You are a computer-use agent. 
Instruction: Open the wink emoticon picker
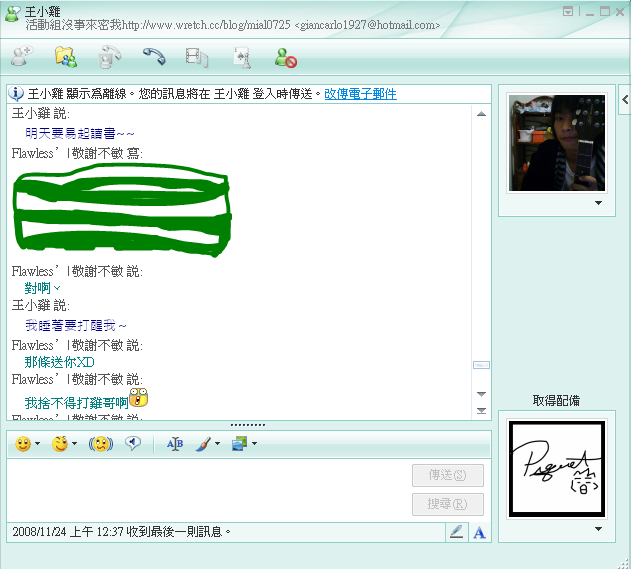(60, 444)
